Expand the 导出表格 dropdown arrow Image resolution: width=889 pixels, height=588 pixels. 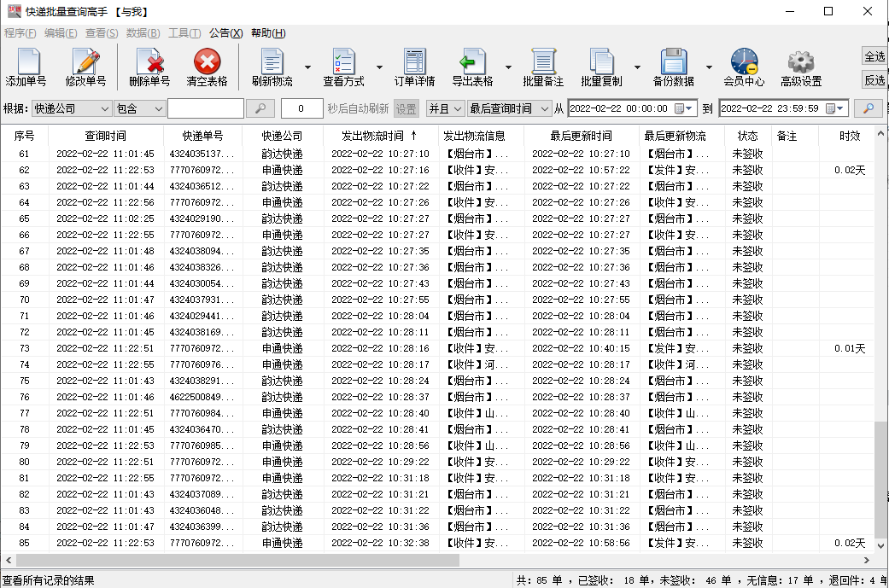tap(508, 67)
